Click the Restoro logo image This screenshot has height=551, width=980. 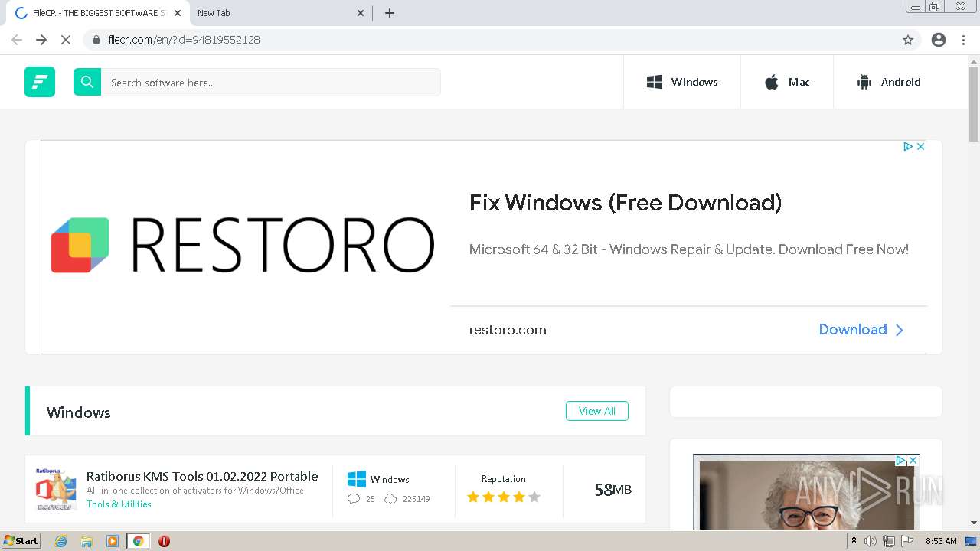coord(243,245)
